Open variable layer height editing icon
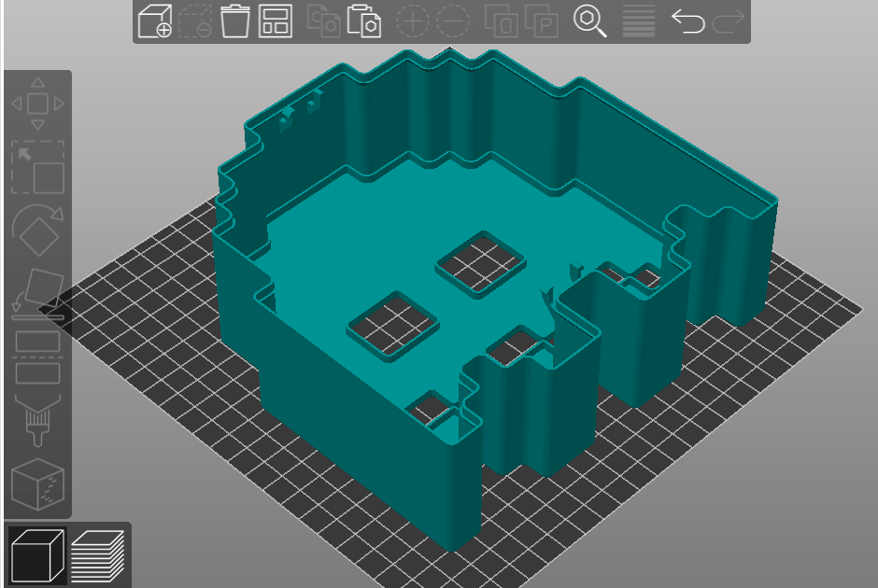Viewport: 878px width, 588px height. click(638, 21)
